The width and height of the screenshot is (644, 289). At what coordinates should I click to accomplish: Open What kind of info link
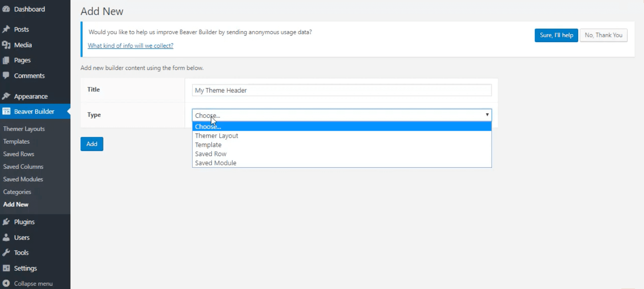point(131,46)
